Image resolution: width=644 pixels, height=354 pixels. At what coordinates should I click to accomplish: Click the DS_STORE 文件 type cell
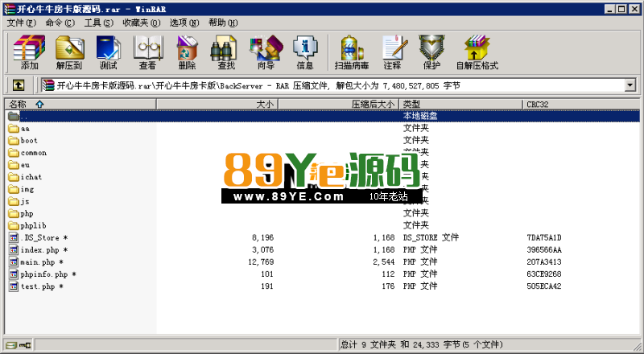click(x=431, y=238)
